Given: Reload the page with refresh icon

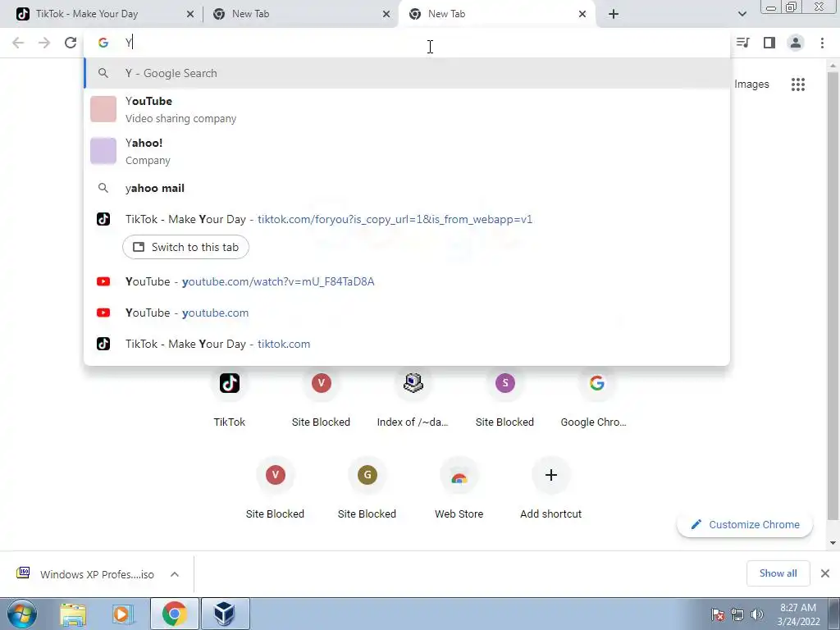Looking at the screenshot, I should 71,43.
